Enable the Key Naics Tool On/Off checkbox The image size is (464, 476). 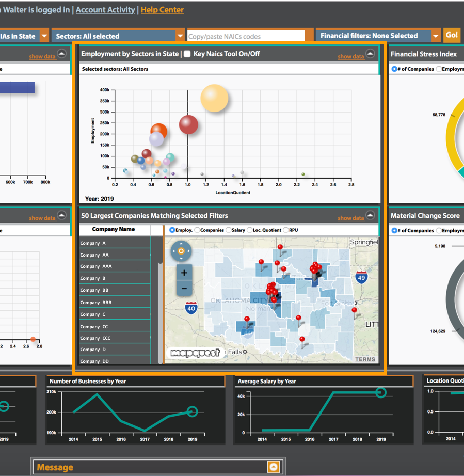[x=188, y=53]
